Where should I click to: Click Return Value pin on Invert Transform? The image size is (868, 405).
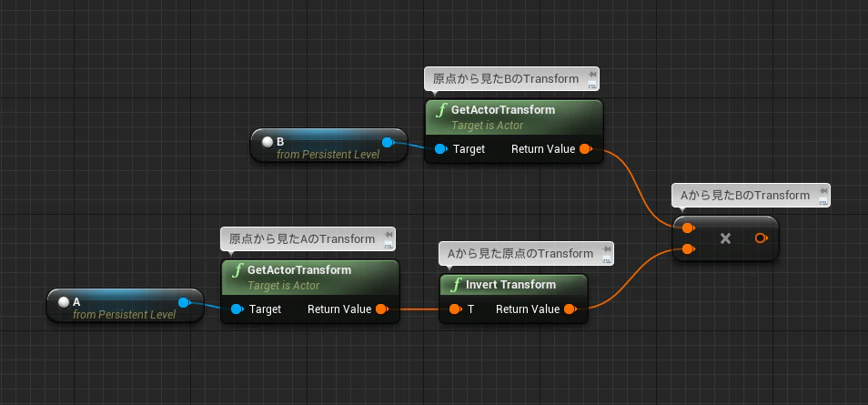point(570,309)
